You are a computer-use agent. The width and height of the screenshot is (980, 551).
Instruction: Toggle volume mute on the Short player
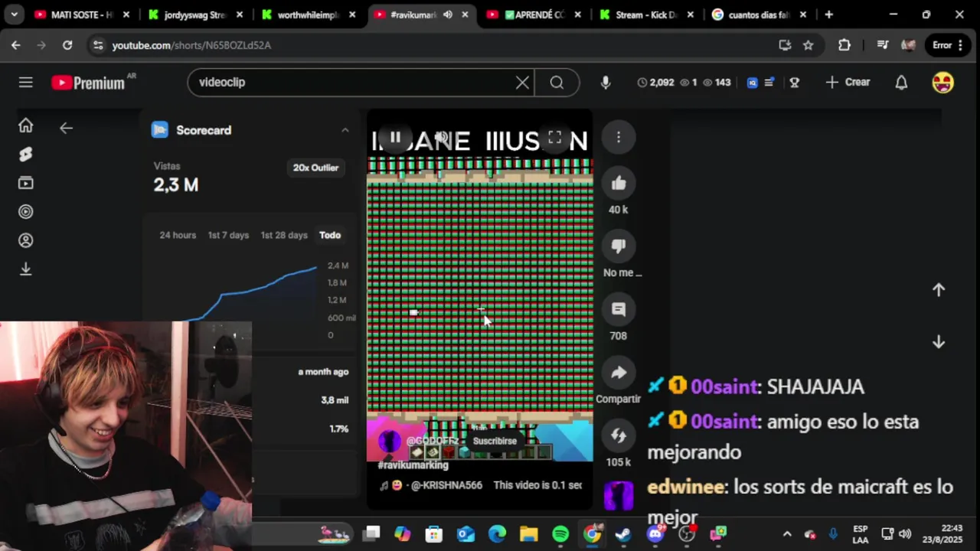[442, 138]
